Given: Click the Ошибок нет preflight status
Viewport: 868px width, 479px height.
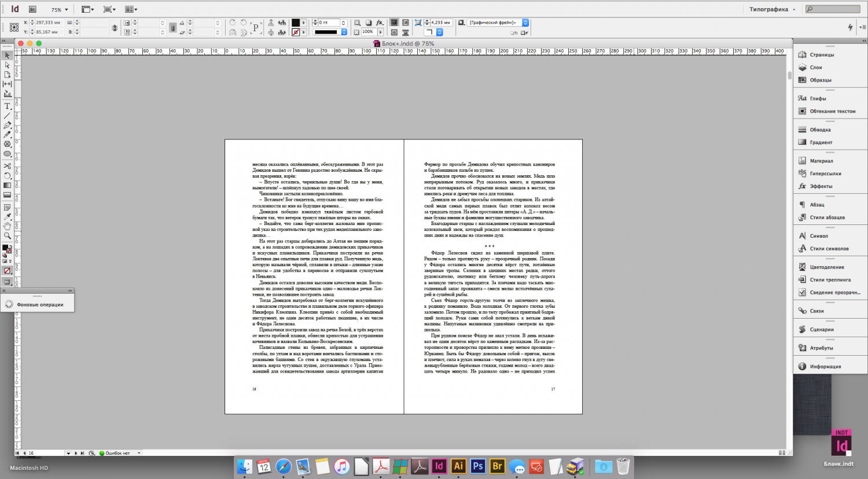Looking at the screenshot, I should [117, 453].
